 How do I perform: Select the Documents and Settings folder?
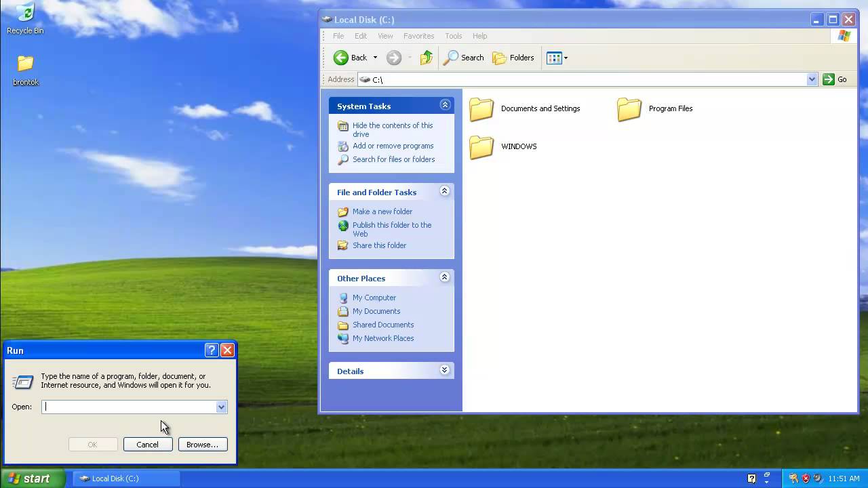pos(526,108)
